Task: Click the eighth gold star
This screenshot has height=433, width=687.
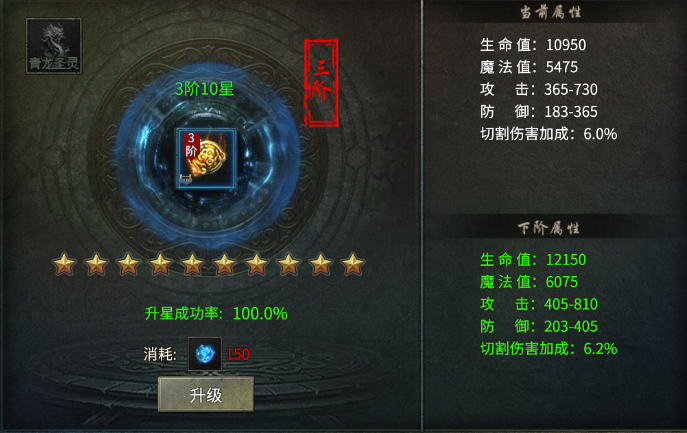Action: 289,264
